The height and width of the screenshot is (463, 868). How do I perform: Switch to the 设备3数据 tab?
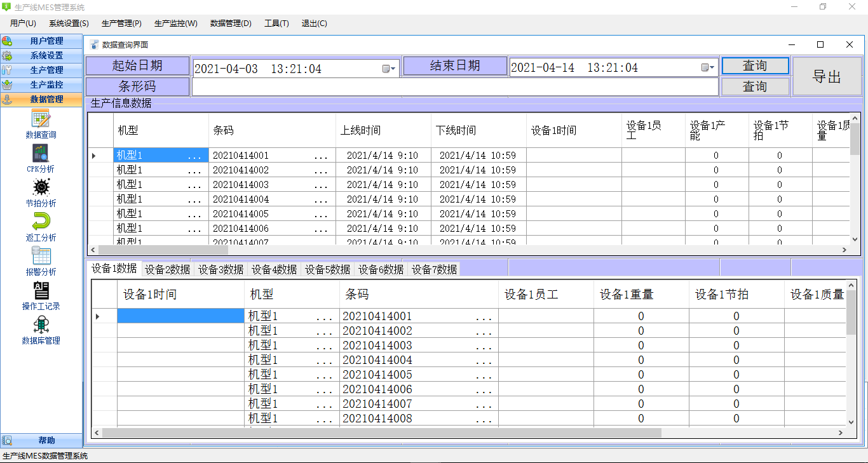pos(221,269)
